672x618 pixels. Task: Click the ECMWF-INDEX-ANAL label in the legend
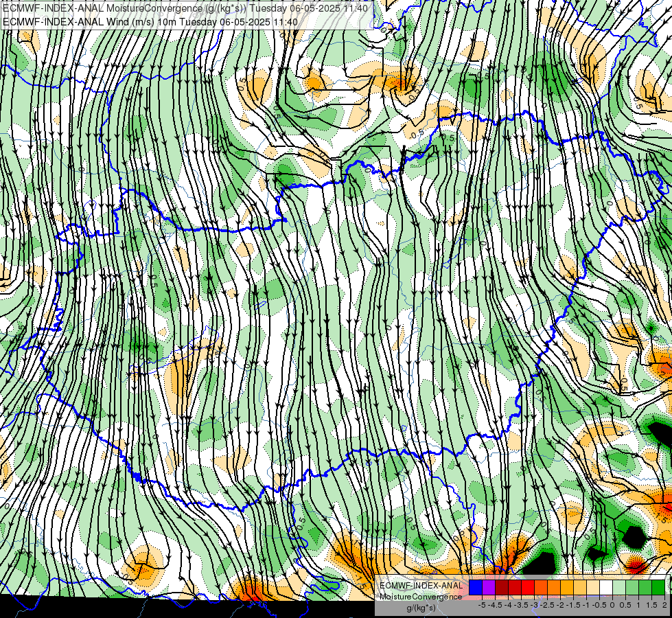click(421, 586)
